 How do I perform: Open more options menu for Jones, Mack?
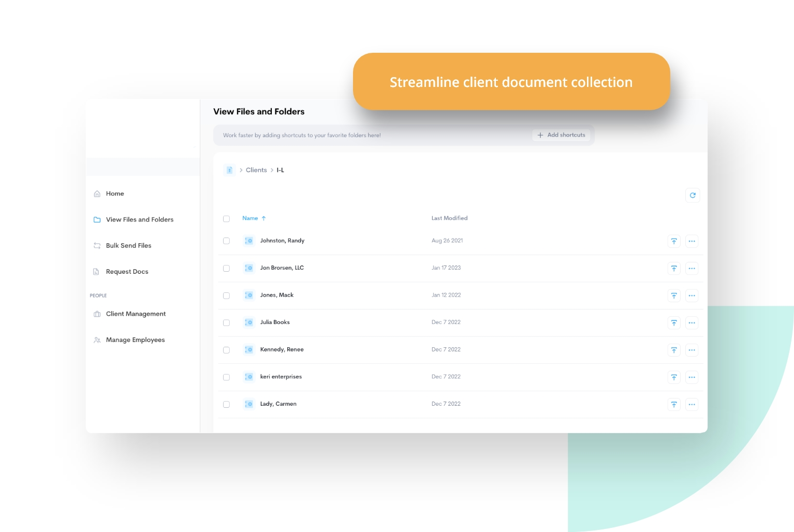[692, 295]
